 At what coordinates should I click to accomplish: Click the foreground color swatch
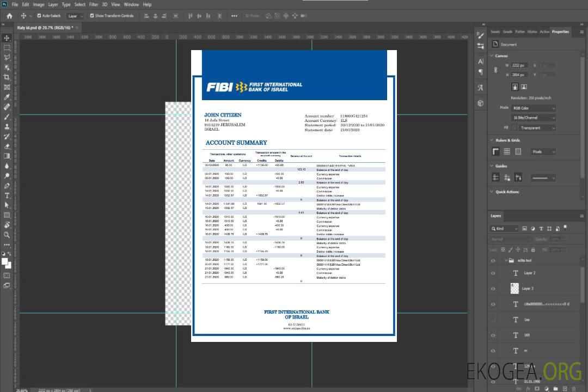(x=5, y=262)
